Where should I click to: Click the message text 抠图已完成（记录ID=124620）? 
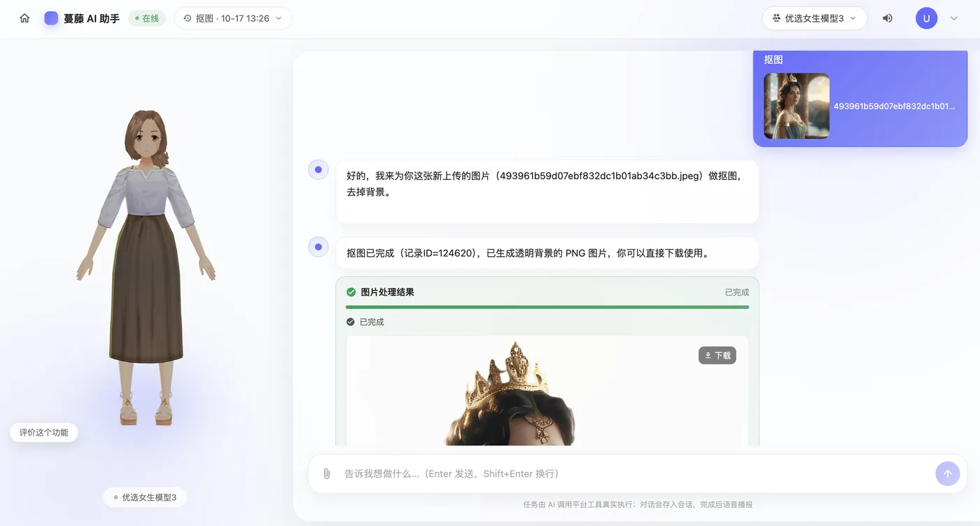point(528,253)
